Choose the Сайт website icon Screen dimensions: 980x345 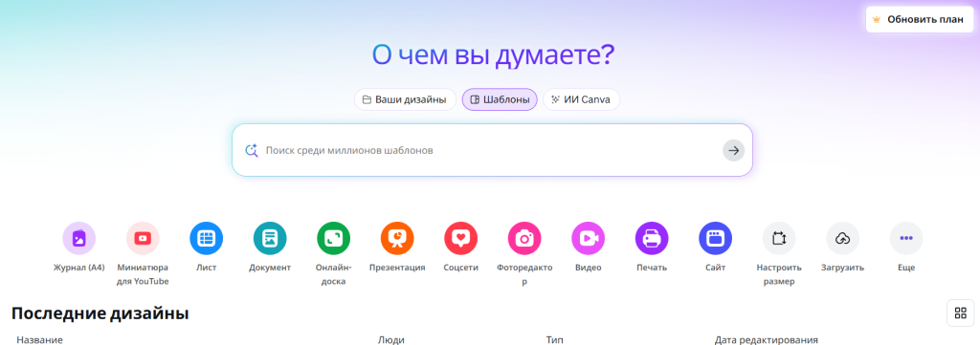click(716, 238)
